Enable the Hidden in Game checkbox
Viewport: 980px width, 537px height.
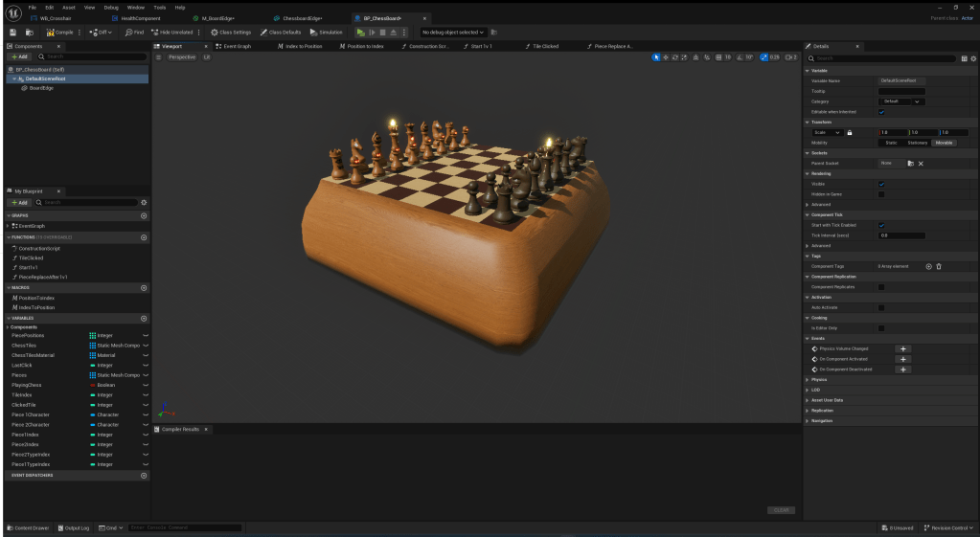tap(881, 194)
